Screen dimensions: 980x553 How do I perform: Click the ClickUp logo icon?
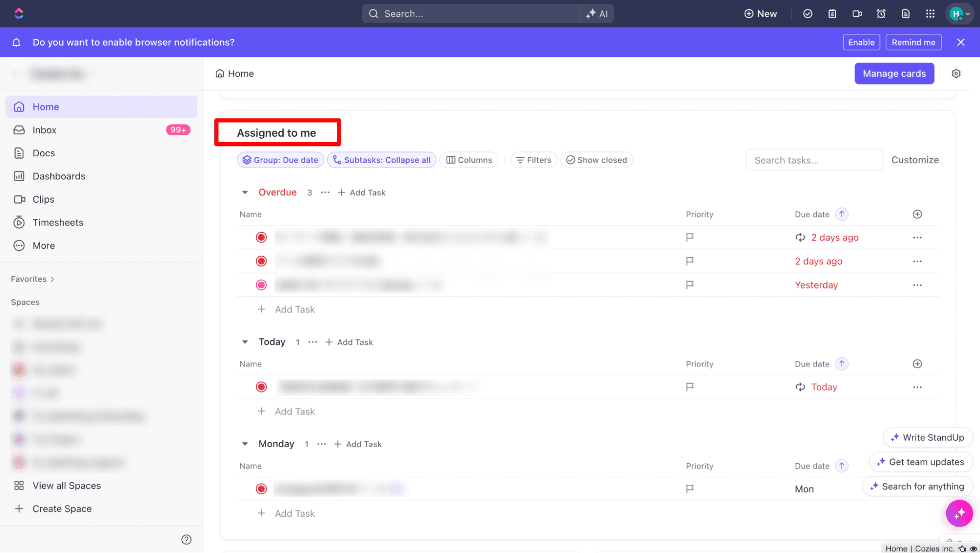(x=19, y=13)
